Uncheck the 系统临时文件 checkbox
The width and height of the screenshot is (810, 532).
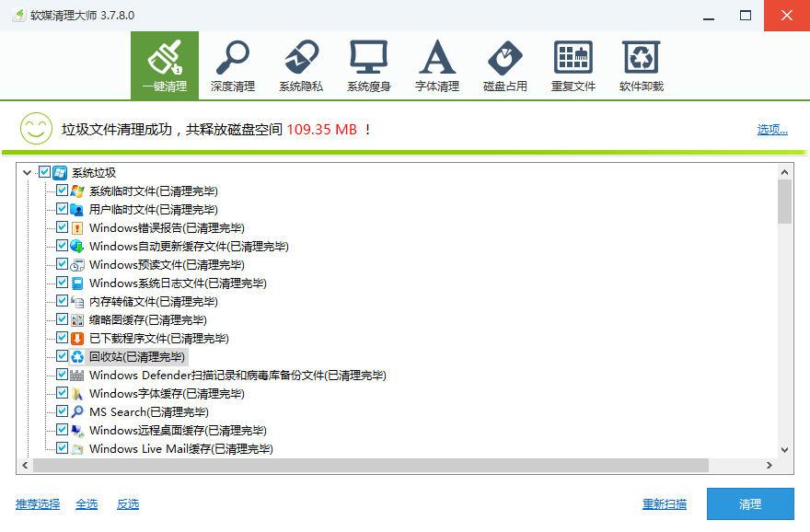tap(62, 191)
